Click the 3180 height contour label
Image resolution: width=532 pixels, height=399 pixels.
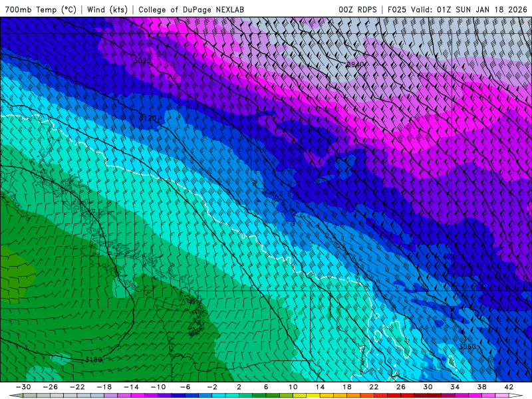(93, 359)
